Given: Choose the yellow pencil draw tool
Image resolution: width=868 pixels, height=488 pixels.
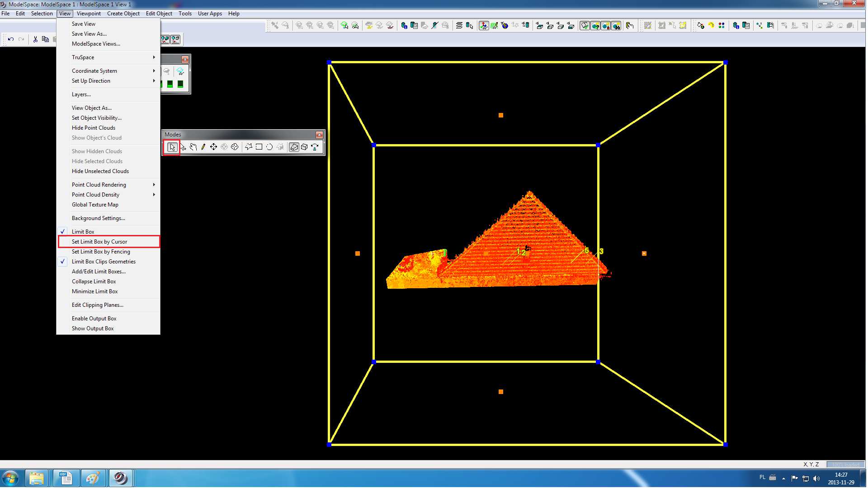Looking at the screenshot, I should pos(203,147).
